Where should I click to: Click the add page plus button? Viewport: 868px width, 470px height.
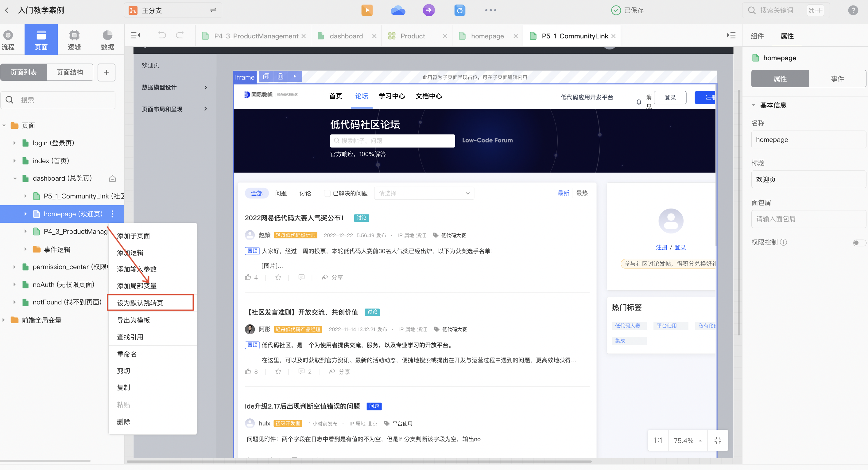pyautogui.click(x=107, y=72)
